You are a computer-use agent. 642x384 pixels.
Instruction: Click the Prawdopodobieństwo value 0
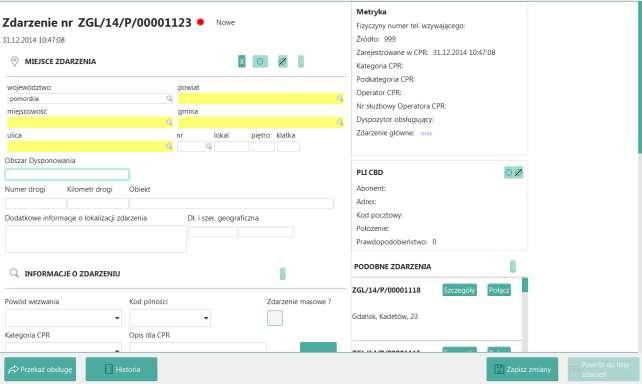coord(434,242)
